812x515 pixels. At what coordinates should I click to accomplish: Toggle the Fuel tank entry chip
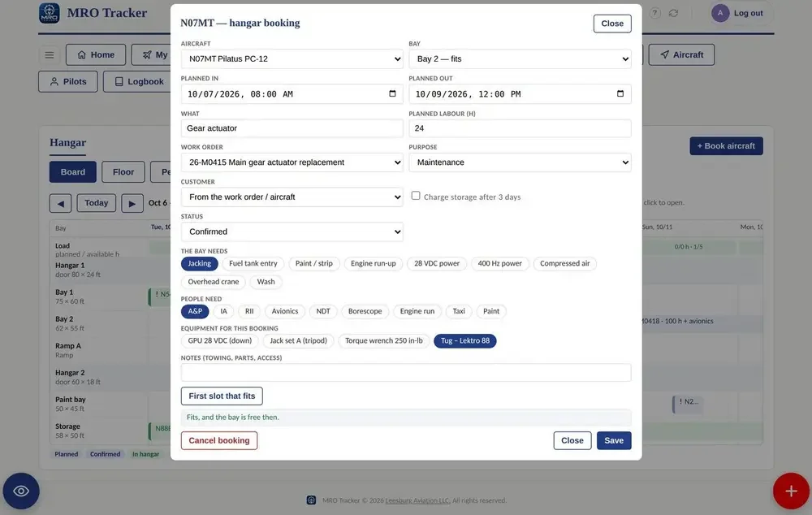point(253,263)
